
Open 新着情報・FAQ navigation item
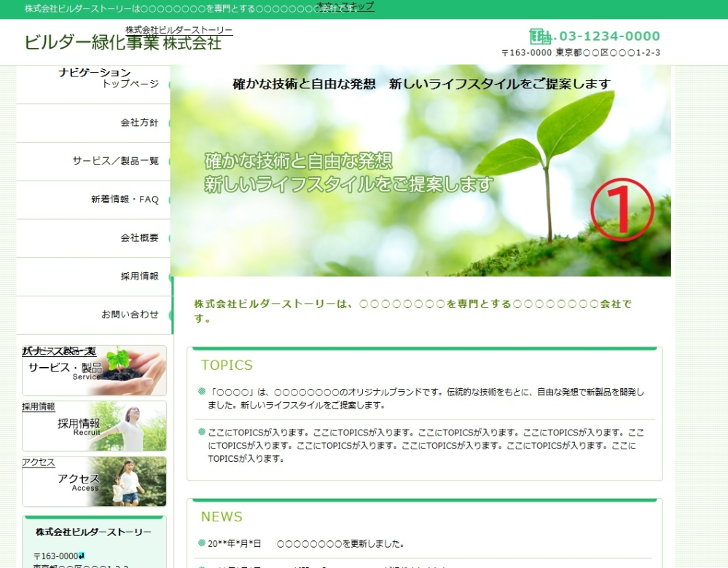125,200
